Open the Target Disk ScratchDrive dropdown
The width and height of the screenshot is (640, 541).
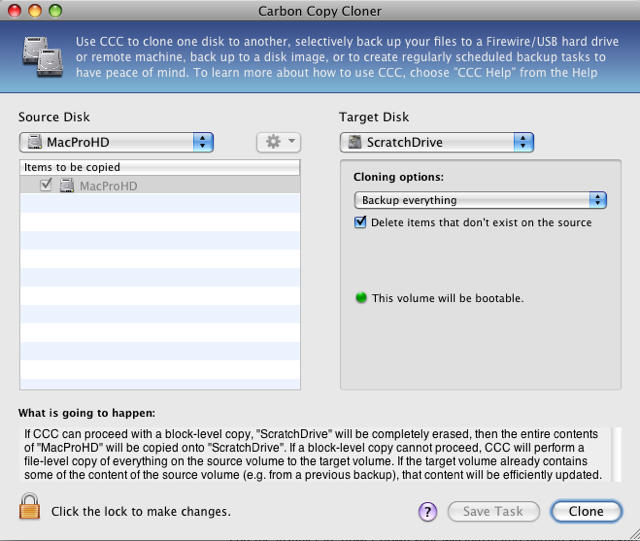tap(437, 142)
